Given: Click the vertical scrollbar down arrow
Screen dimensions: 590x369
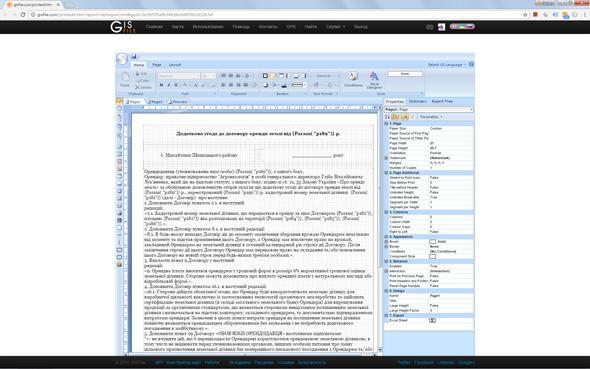Looking at the screenshot, I should [380, 349].
